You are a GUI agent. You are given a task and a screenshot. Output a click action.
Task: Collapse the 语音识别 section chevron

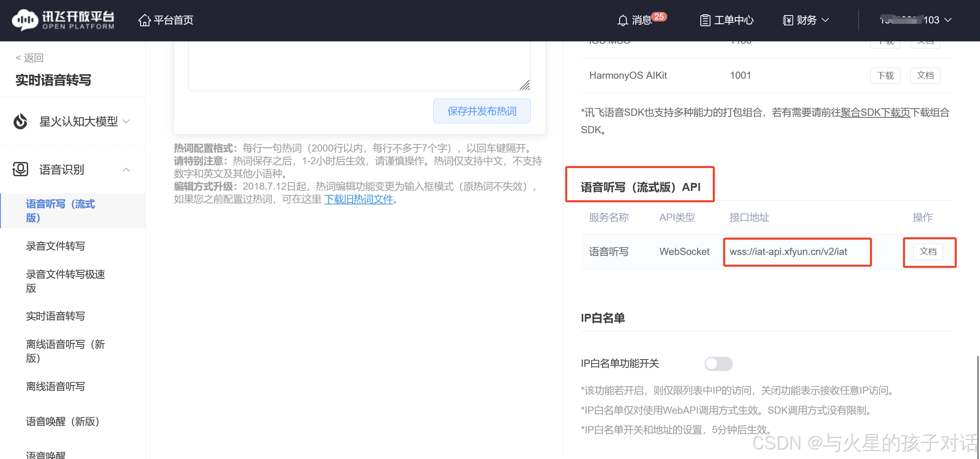[x=127, y=170]
